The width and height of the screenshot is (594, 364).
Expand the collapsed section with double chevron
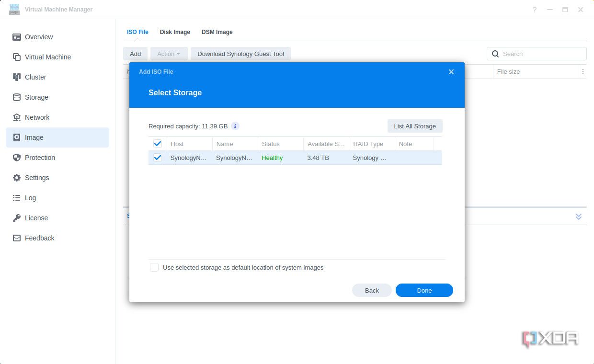point(578,216)
